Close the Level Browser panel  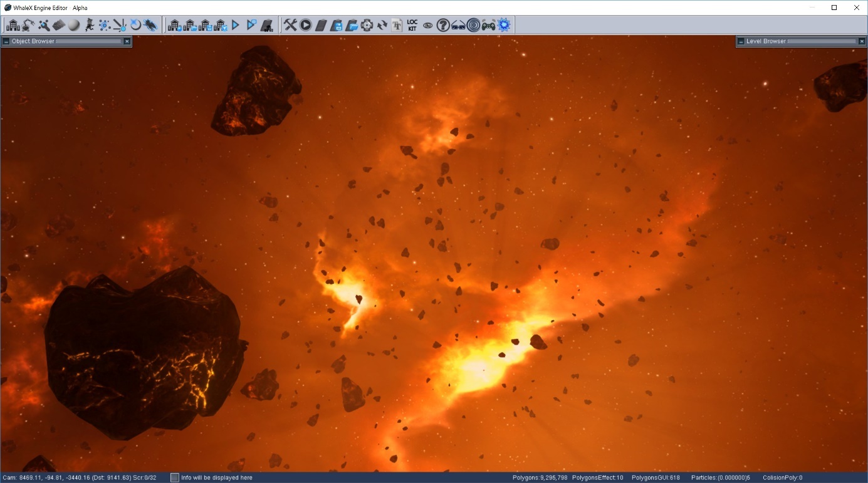pyautogui.click(x=862, y=41)
